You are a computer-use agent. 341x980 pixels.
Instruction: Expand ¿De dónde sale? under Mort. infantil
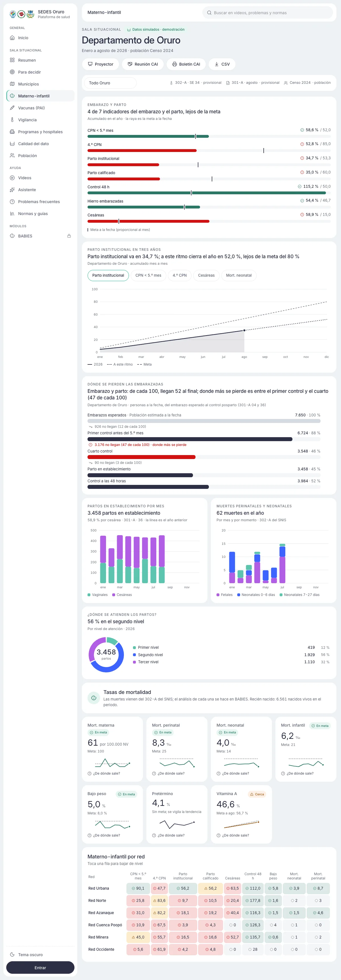coord(297,773)
